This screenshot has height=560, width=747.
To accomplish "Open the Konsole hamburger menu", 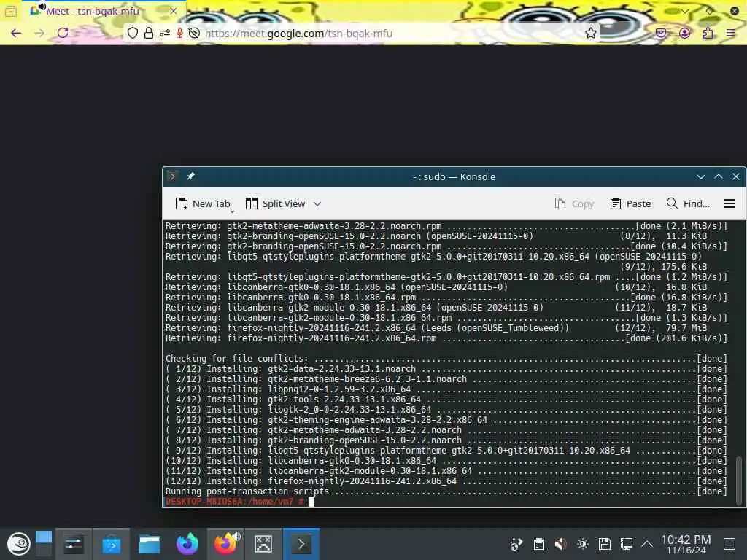I will [x=729, y=204].
